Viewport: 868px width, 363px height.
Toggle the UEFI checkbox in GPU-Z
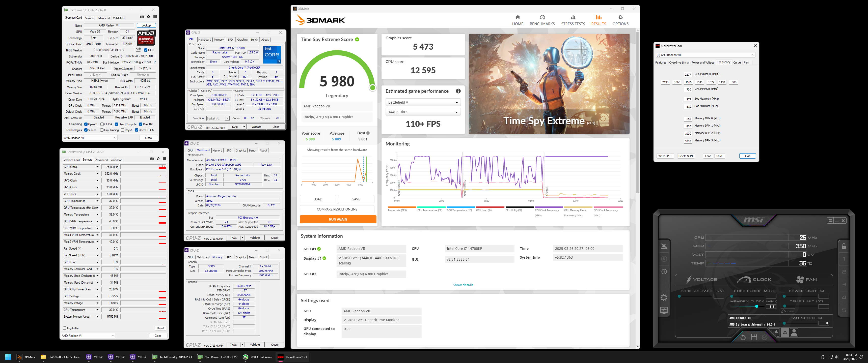point(146,50)
